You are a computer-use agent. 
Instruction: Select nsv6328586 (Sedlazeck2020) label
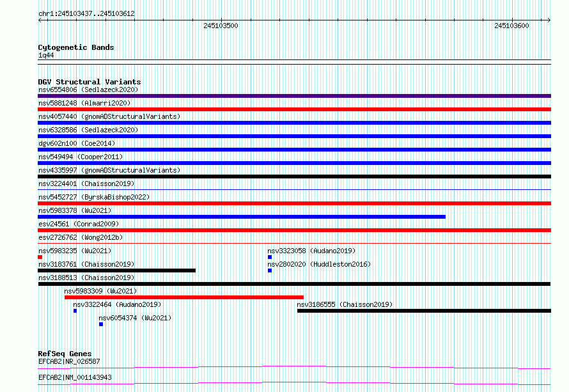click(x=88, y=130)
